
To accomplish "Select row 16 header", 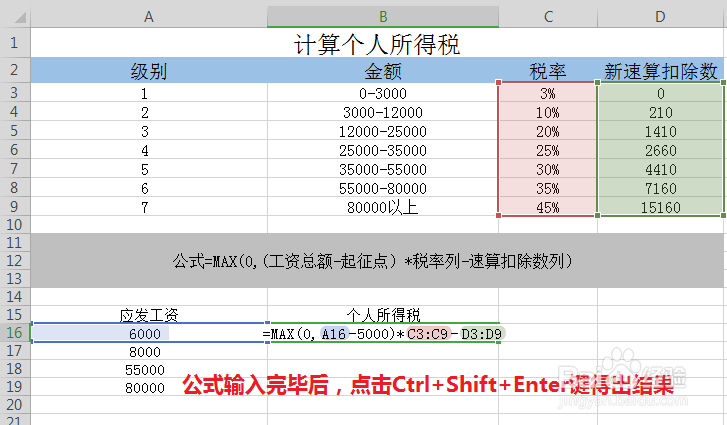I will [x=14, y=333].
